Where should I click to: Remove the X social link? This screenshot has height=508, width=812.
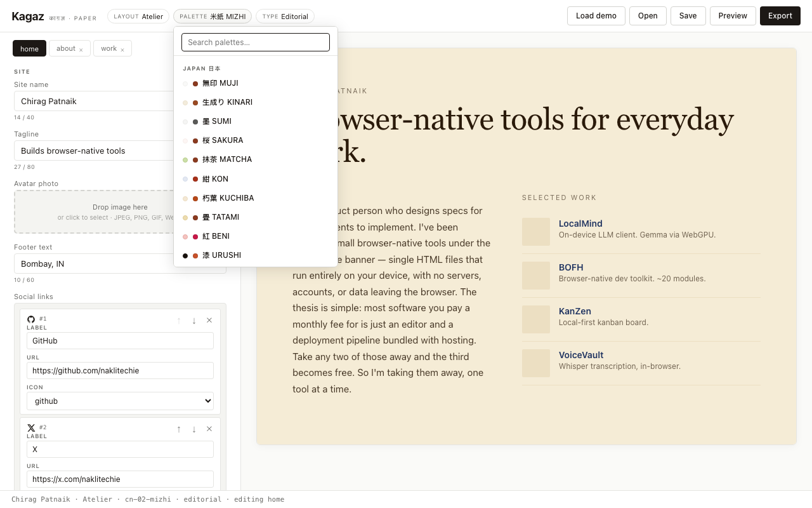pos(209,429)
